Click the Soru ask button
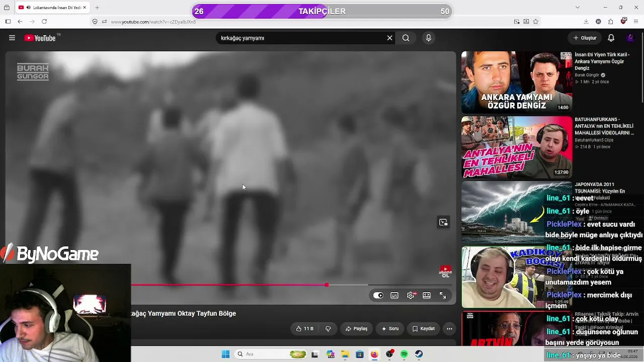This screenshot has height=362, width=644. [390, 329]
